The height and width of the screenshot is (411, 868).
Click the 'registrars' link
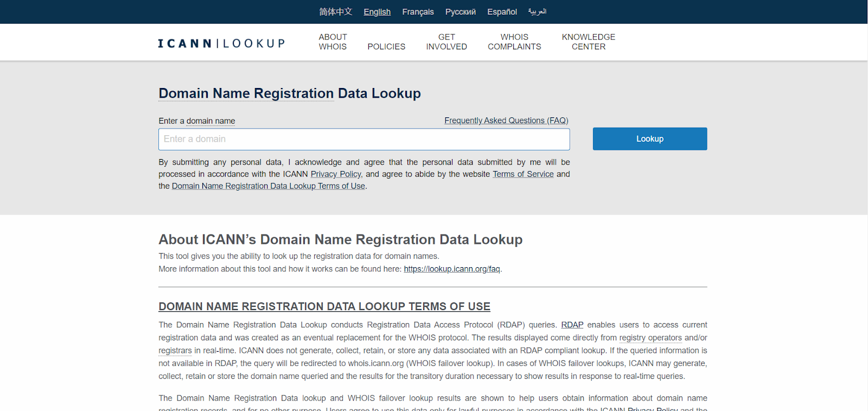[x=175, y=351]
